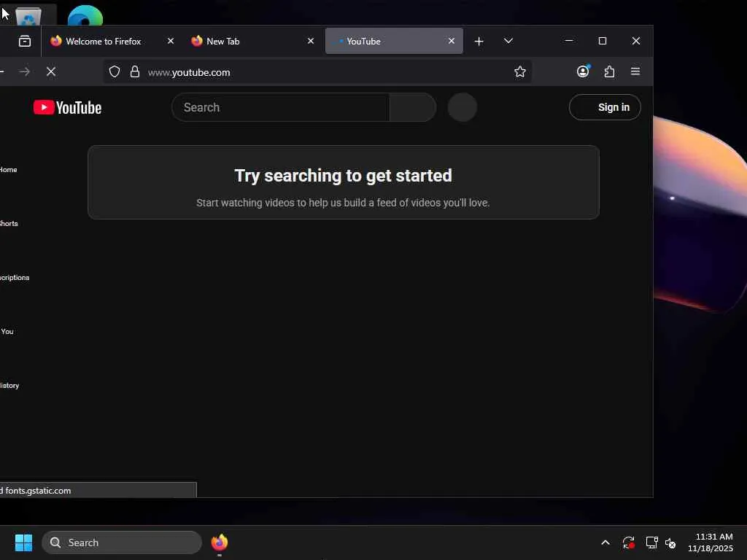View site security padlock info

click(x=135, y=72)
